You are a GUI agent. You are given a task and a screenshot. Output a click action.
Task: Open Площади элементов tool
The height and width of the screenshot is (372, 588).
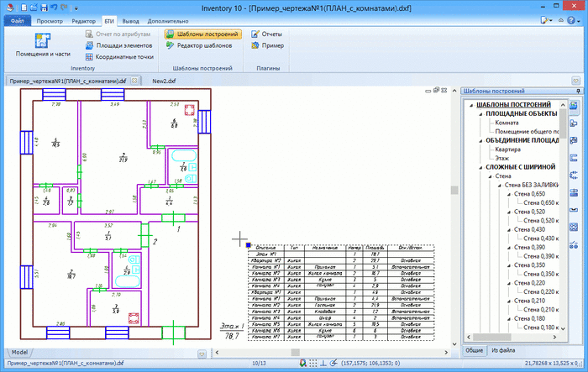pos(118,45)
